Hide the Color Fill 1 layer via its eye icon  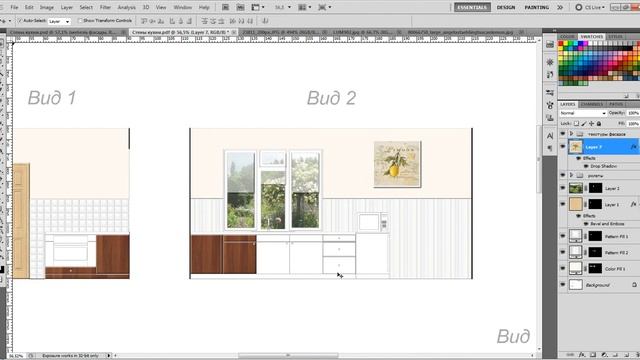pyautogui.click(x=563, y=268)
